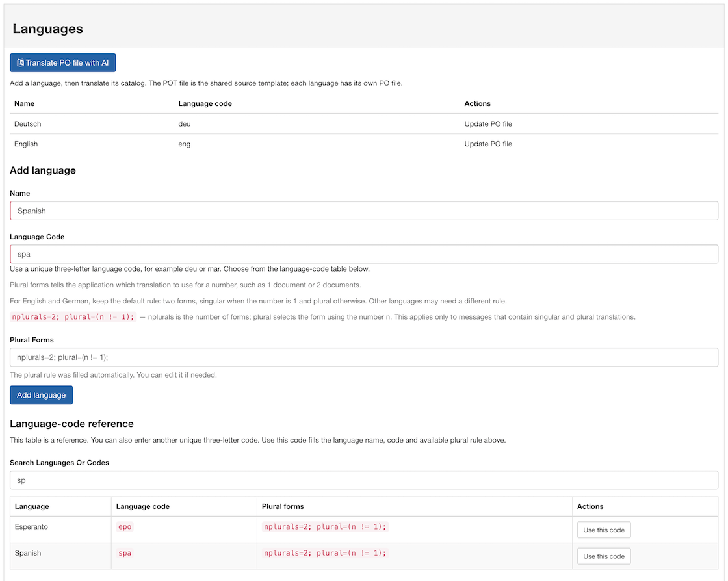Viewport: 728px width, 581px height.
Task: Click the Language Code field label
Action: [37, 237]
